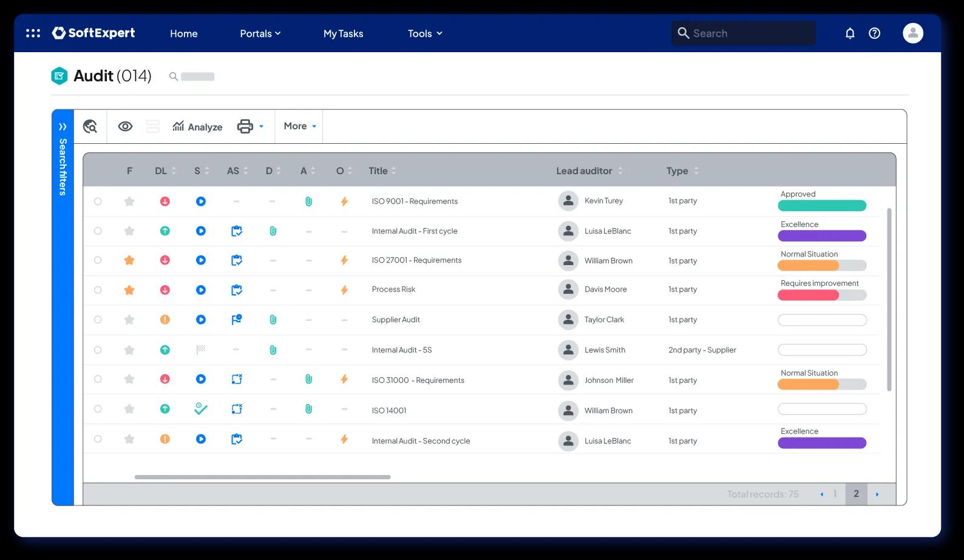Click the magnifier icon next to the Audit title

(173, 76)
